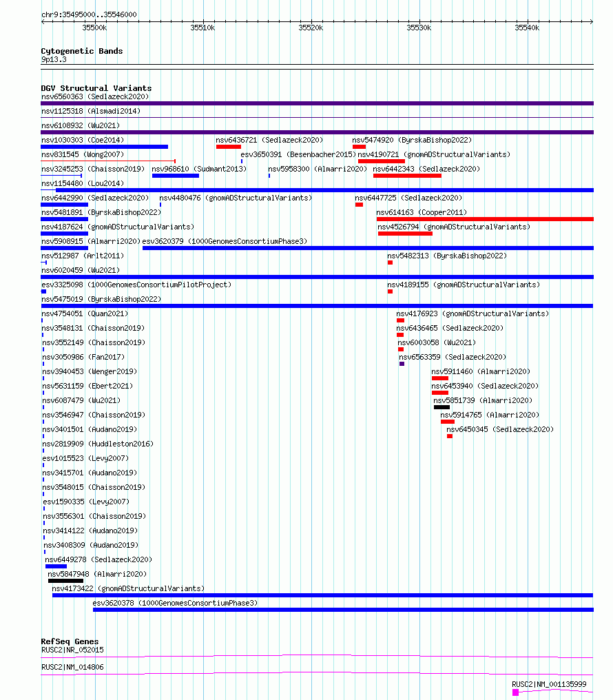This screenshot has height=700, width=613.
Task: Open nsv3401501 (Audano2019) label
Action: (90, 429)
